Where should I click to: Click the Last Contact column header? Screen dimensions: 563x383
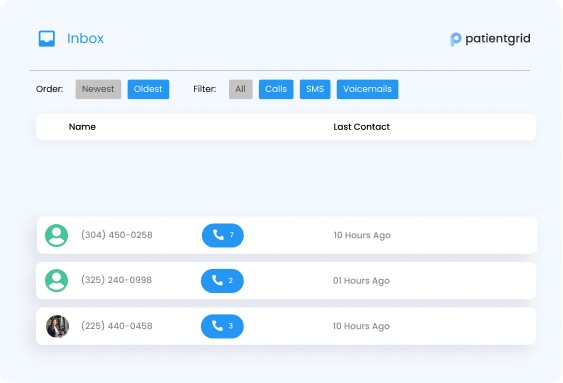[x=361, y=127]
